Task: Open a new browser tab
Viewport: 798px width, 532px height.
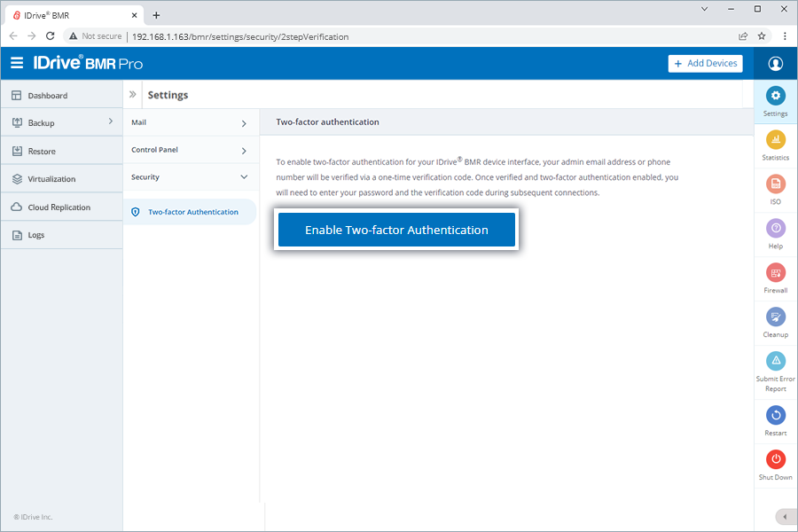Action: pyautogui.click(x=156, y=15)
